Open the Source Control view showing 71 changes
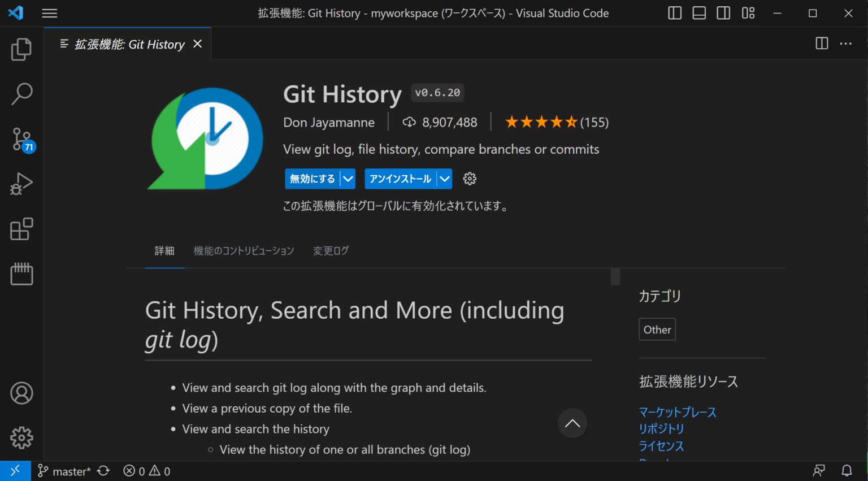868x481 pixels. tap(21, 139)
